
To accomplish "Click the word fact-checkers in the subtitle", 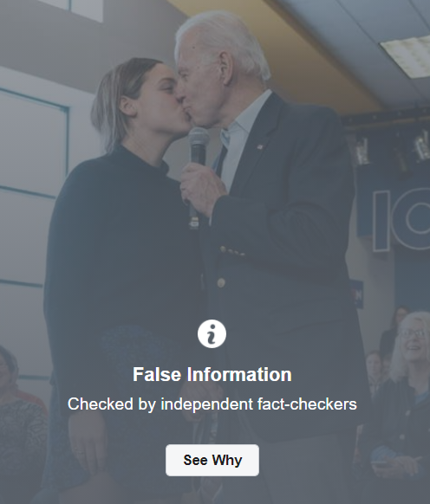I will point(307,404).
